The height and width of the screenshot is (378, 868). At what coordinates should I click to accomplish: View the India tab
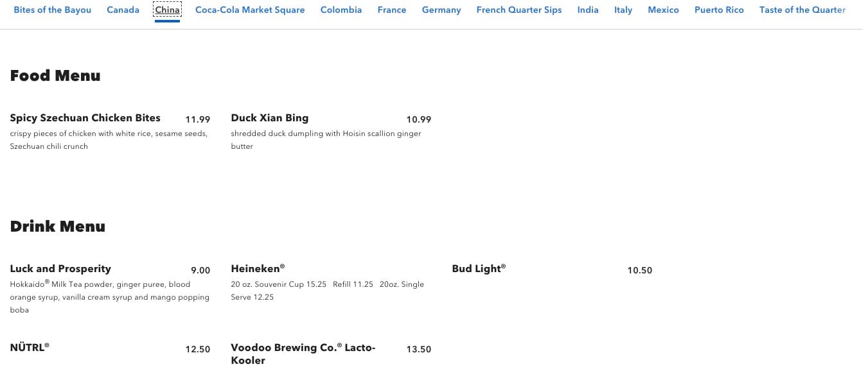(587, 10)
